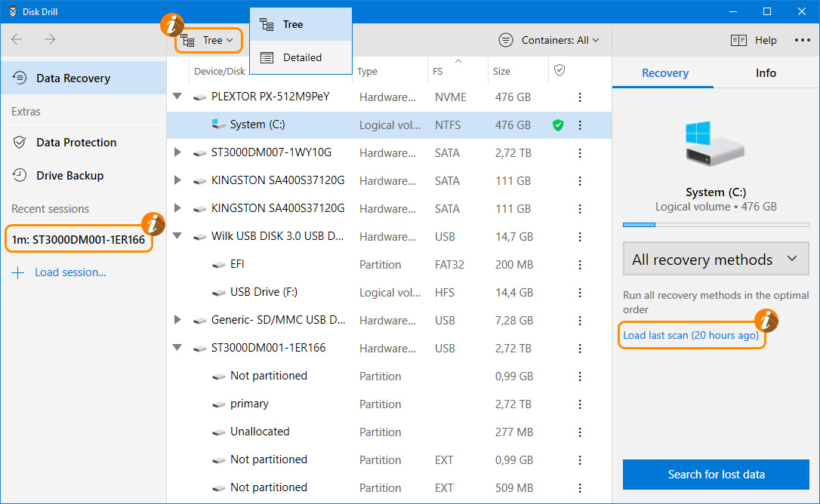
Task: Sort by the Size column header
Action: coord(501,71)
